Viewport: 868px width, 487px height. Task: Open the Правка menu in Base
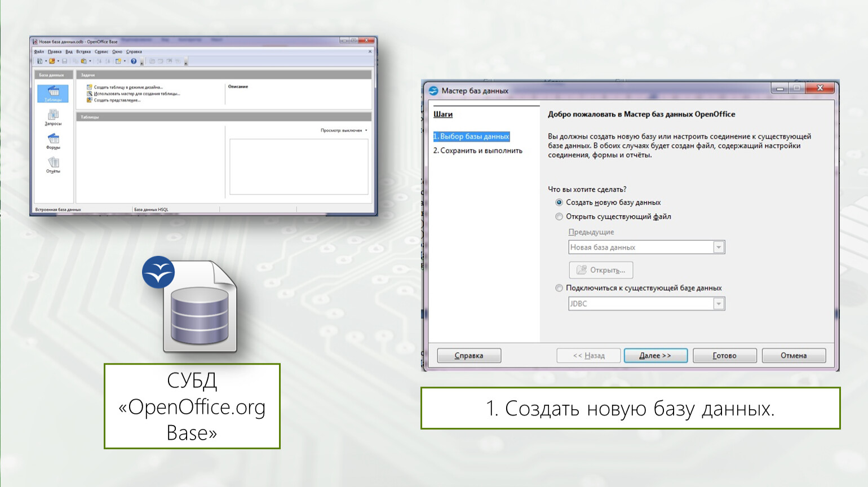55,51
